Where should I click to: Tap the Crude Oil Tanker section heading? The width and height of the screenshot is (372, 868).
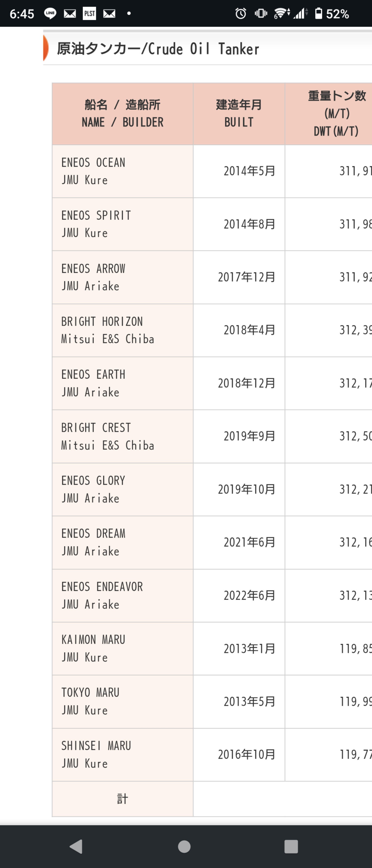158,49
